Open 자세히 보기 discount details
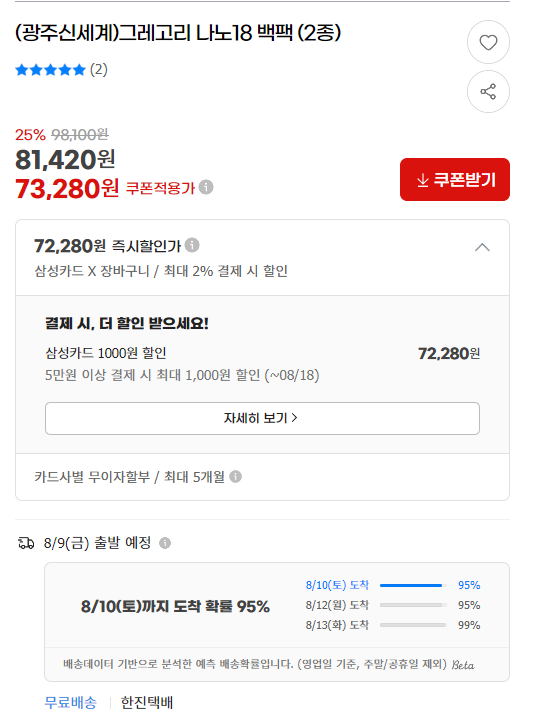535x718 pixels. pos(262,418)
